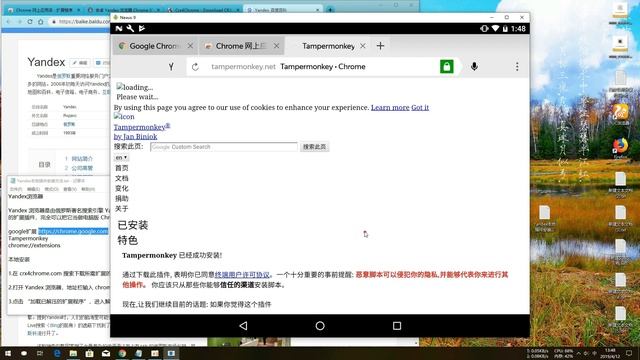Click the battery status icon
Screen dimensions: 640x360
point(505,29)
